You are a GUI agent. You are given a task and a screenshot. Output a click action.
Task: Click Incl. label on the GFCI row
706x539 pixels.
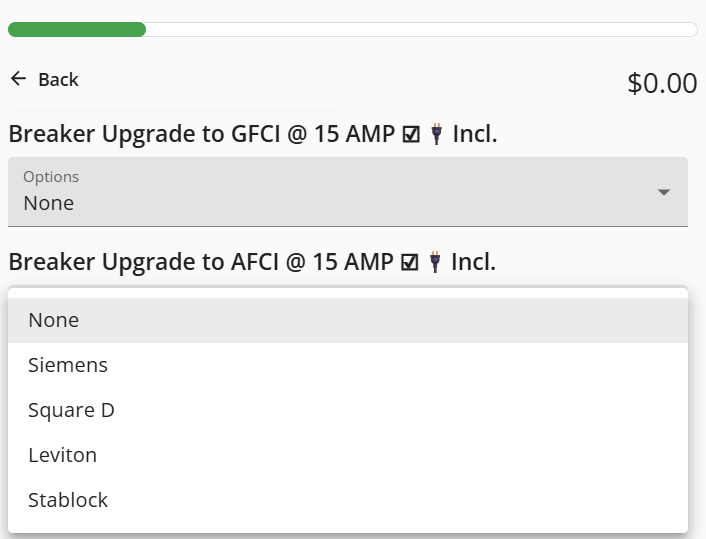coord(475,134)
